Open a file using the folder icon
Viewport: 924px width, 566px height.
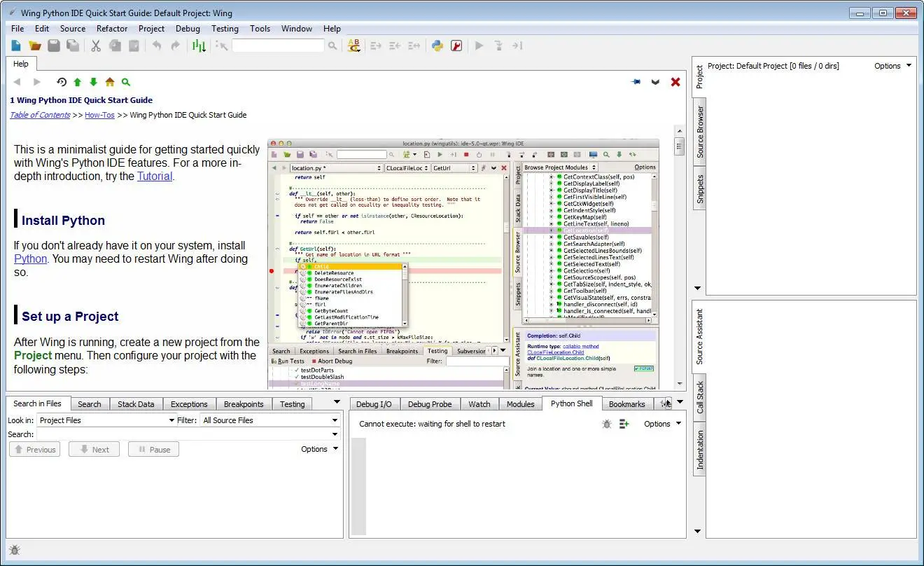(35, 46)
